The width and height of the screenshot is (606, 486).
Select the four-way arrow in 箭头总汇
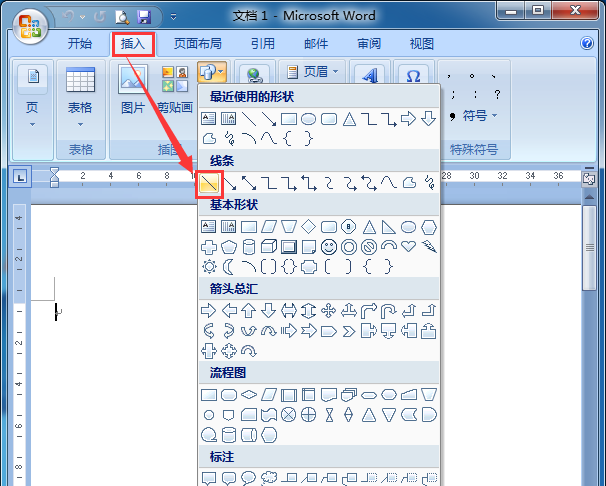[329, 310]
